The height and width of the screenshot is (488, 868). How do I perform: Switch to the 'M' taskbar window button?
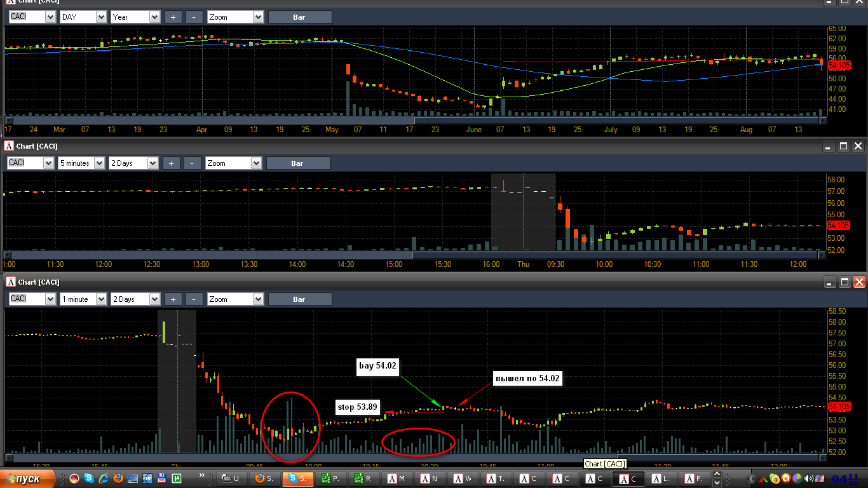tap(397, 478)
